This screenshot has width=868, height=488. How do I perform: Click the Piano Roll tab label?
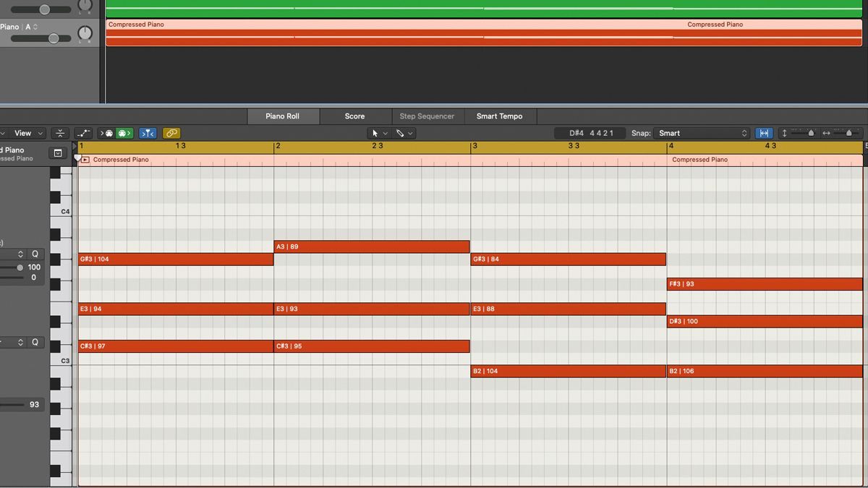pyautogui.click(x=283, y=116)
